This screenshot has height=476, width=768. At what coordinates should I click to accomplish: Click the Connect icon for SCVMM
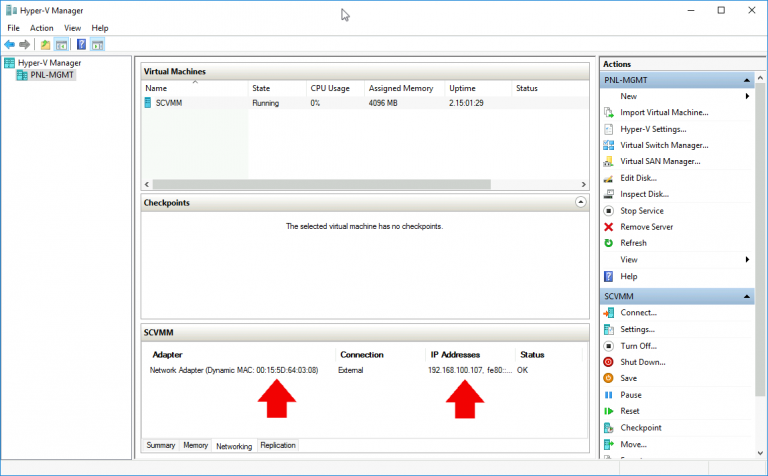608,313
